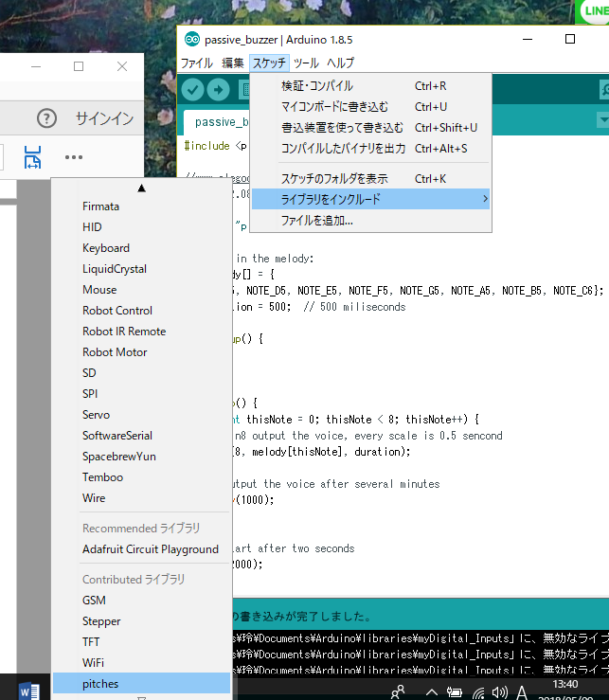Select the WiFi library
609x700 pixels.
point(141,663)
